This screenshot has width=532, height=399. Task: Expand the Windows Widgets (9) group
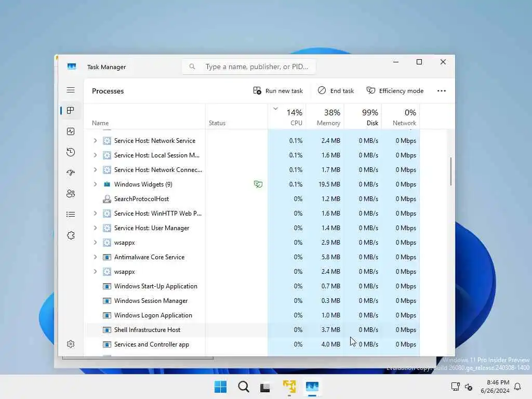click(96, 184)
